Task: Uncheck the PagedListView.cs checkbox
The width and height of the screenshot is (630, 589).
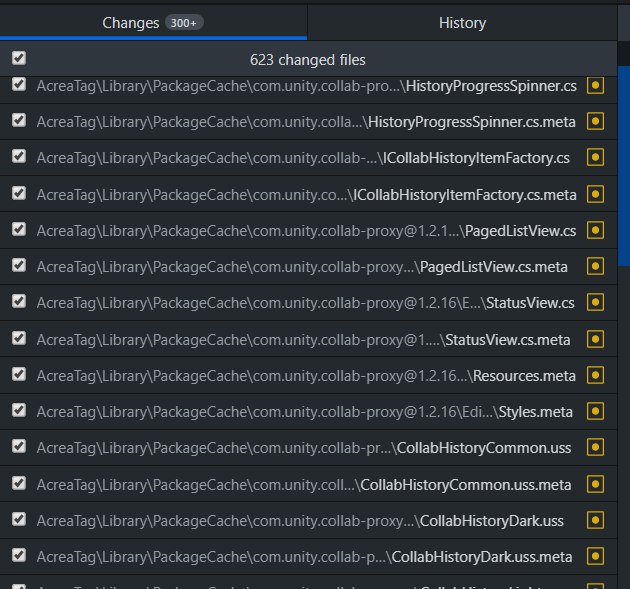Action: click(19, 229)
